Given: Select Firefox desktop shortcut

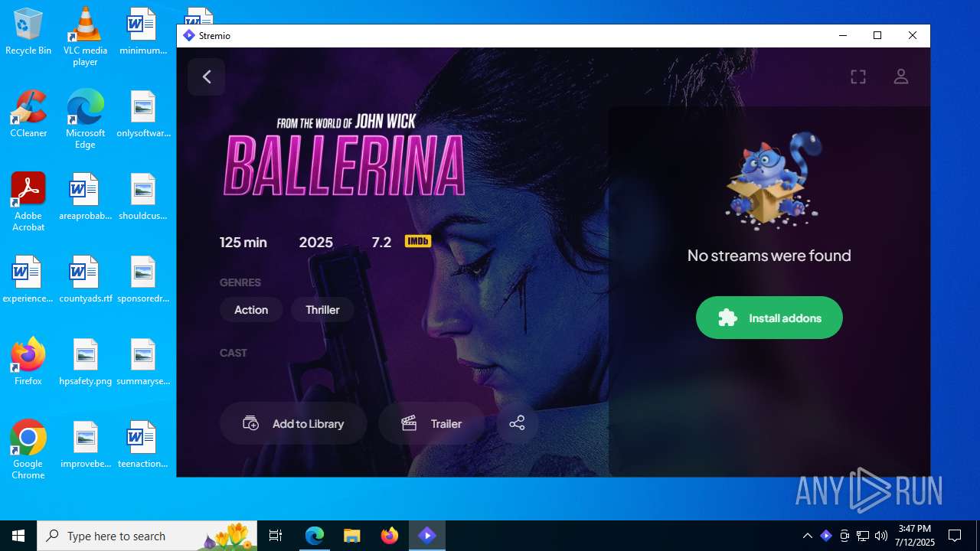Looking at the screenshot, I should [28, 362].
